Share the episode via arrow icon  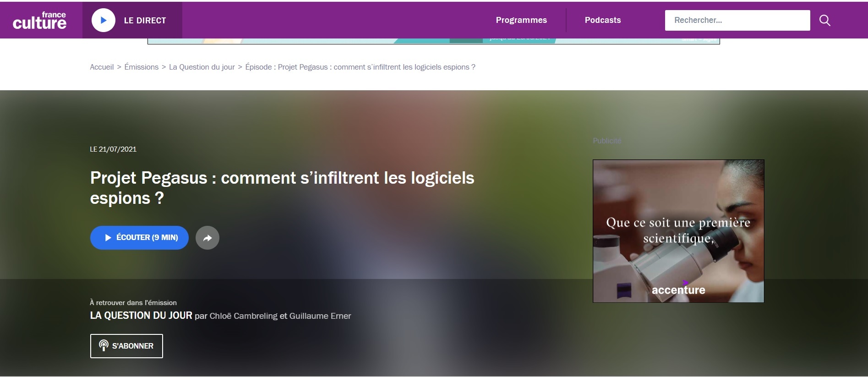pos(207,238)
